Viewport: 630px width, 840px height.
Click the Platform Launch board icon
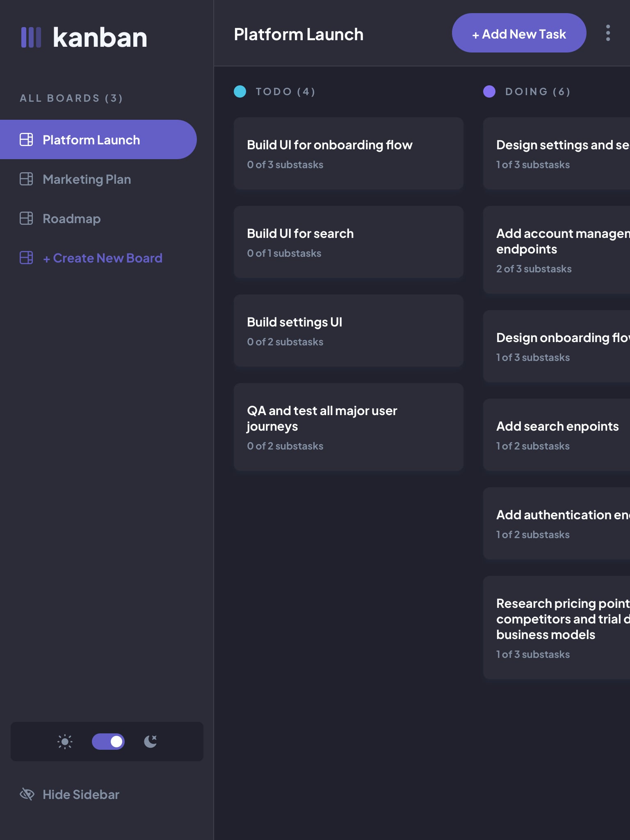[26, 139]
